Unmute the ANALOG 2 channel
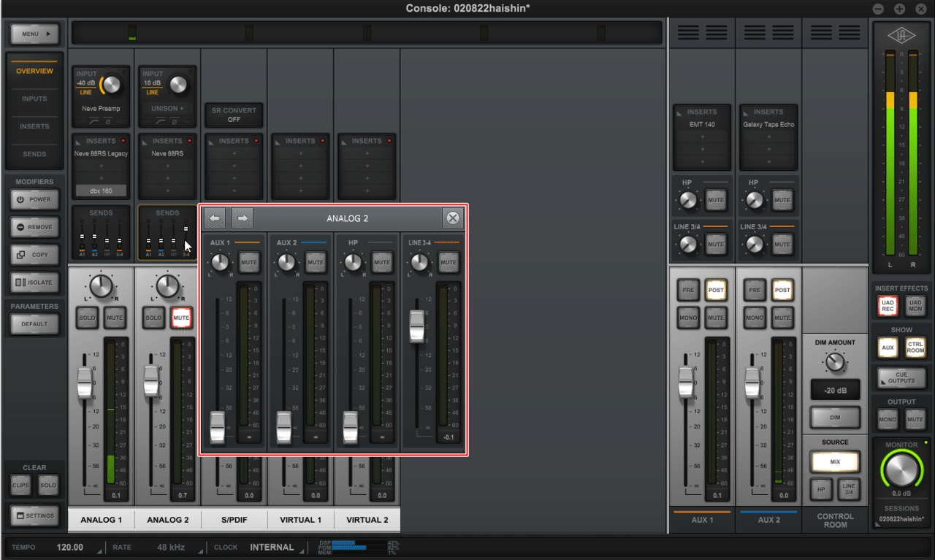Screen dimensions: 935x560 182,318
